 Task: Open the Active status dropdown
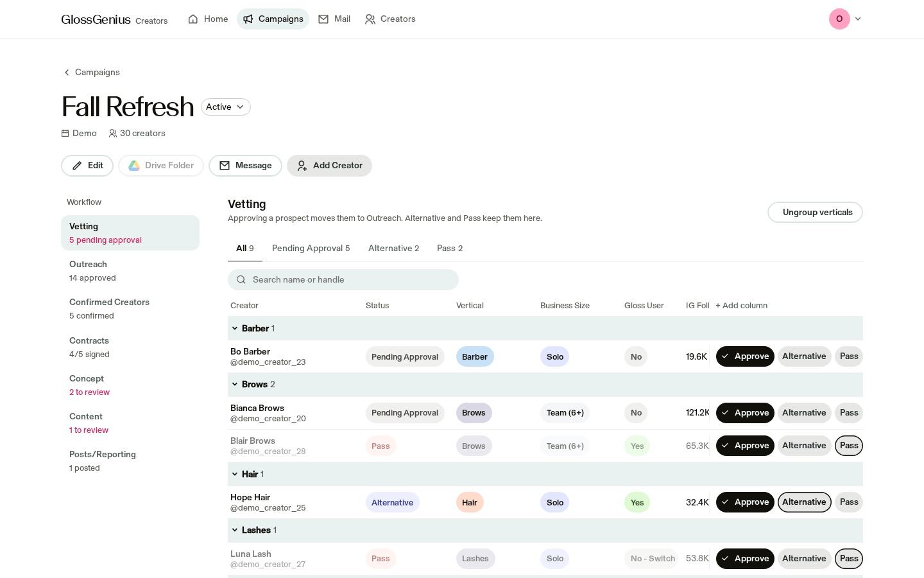click(225, 107)
